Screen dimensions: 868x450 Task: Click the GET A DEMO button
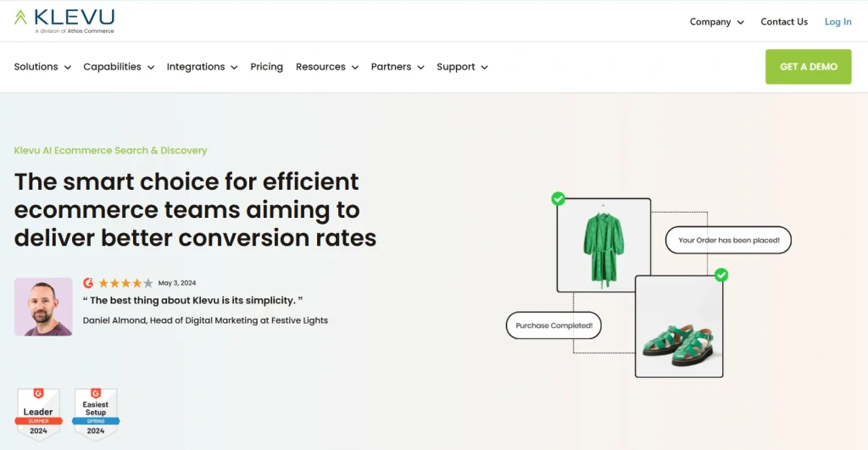click(808, 66)
